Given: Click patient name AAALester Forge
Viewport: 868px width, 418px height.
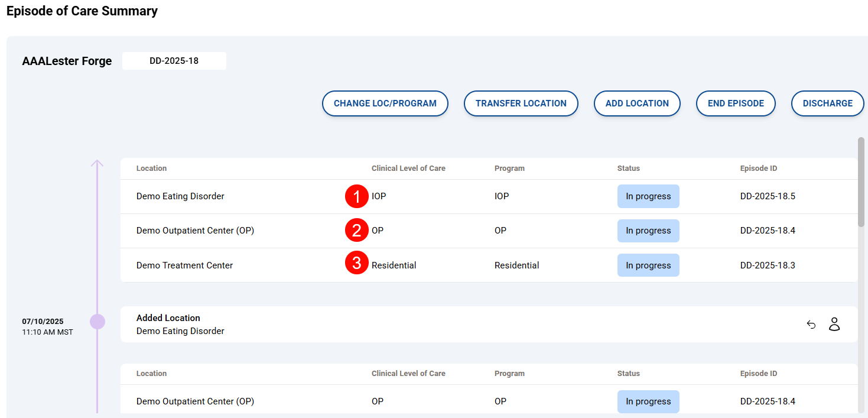Looking at the screenshot, I should pos(67,61).
